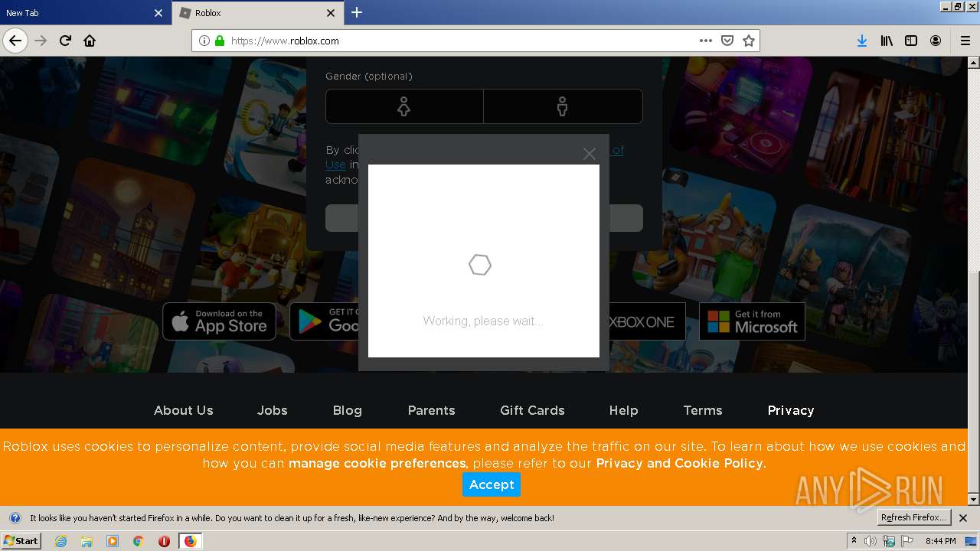
Task: Toggle the Firefox sidebar view
Action: pos(911,41)
